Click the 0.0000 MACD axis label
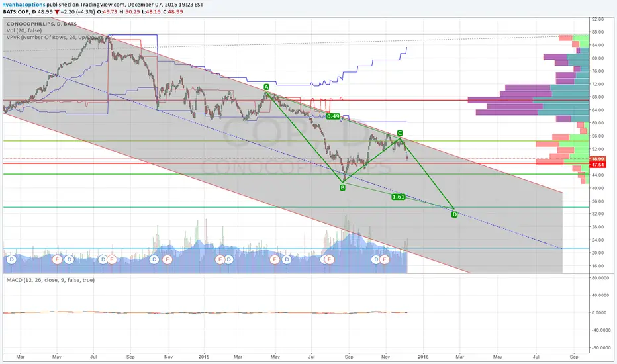617x364 pixels. (x=599, y=313)
